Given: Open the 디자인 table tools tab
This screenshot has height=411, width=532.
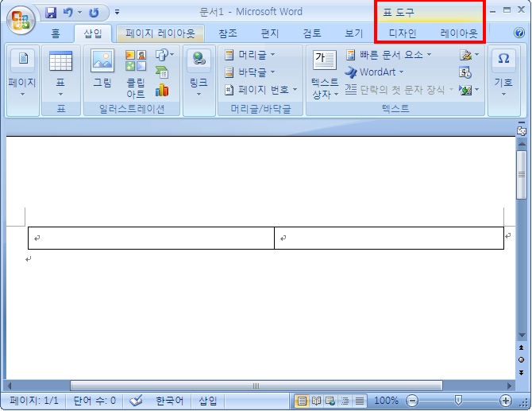Looking at the screenshot, I should pyautogui.click(x=403, y=33).
